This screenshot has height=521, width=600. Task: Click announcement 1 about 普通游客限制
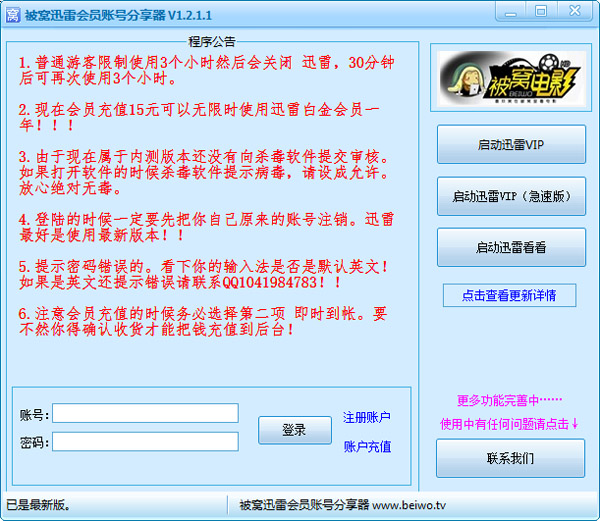click(207, 70)
